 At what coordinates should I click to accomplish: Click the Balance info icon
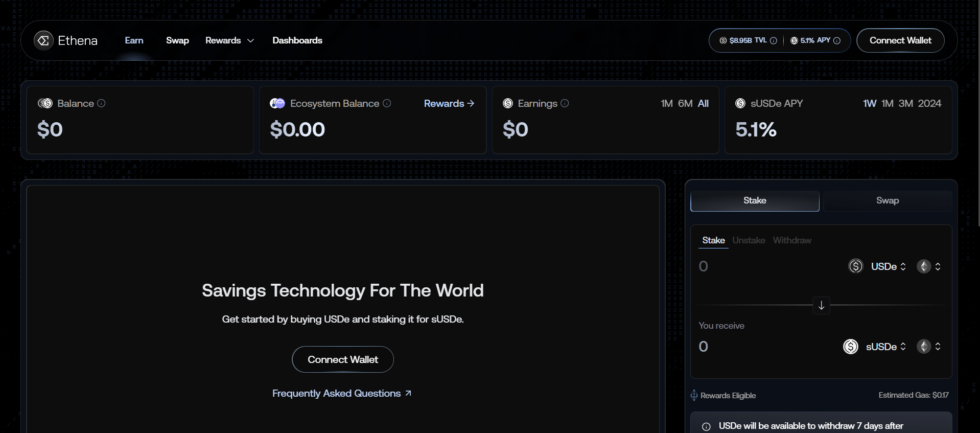(x=101, y=103)
